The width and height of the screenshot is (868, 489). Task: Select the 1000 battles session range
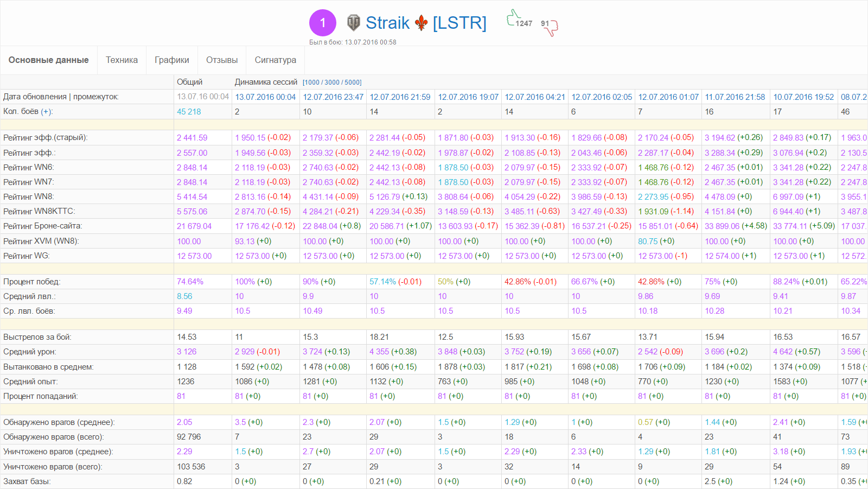click(312, 82)
